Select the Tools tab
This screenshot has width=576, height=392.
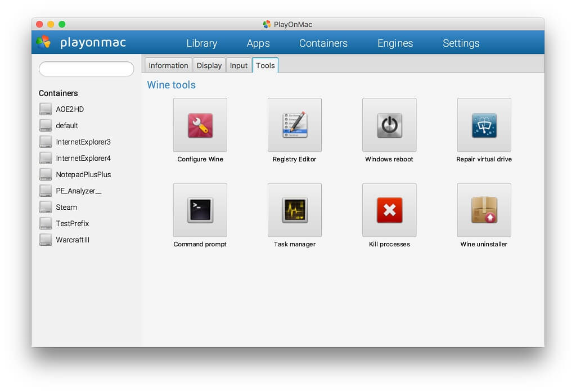pyautogui.click(x=265, y=65)
